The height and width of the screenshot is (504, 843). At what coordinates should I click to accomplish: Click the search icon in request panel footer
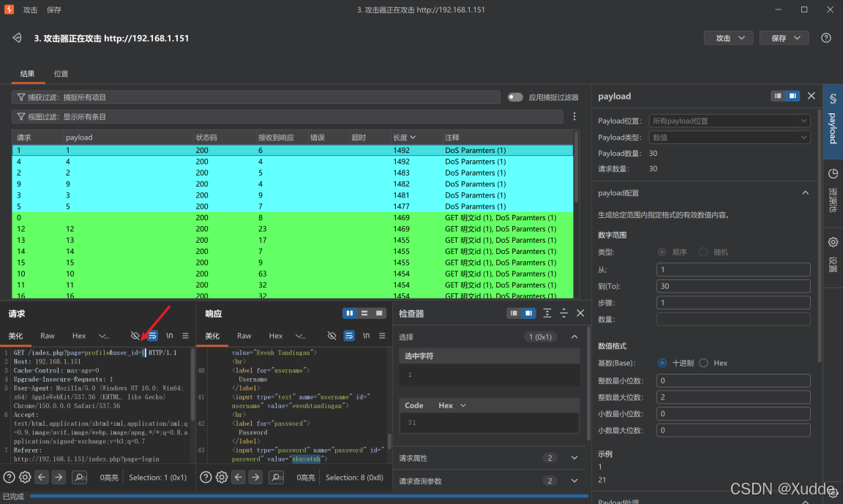point(79,477)
